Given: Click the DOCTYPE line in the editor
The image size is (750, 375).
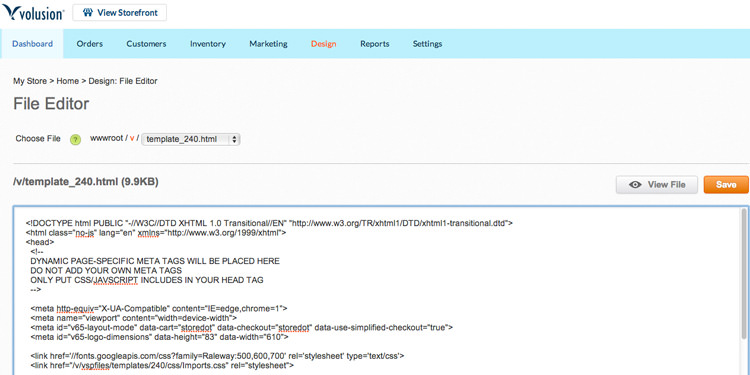Looking at the screenshot, I should pos(269,223).
